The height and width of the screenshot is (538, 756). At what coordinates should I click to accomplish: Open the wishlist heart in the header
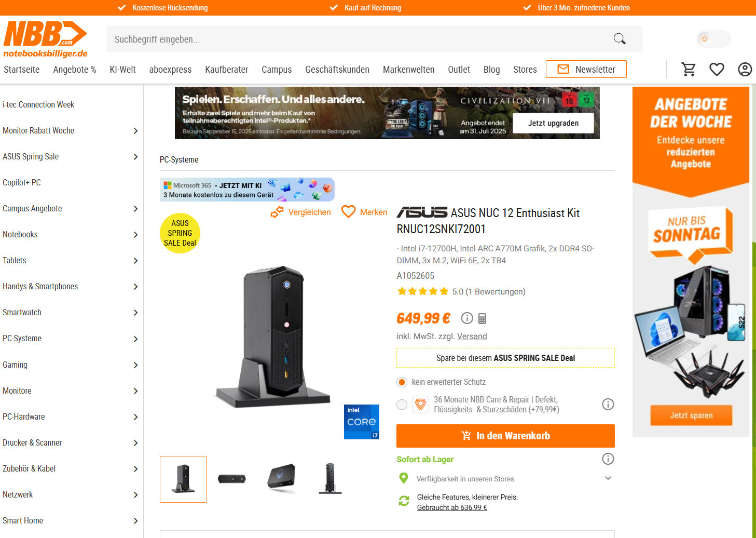point(717,70)
